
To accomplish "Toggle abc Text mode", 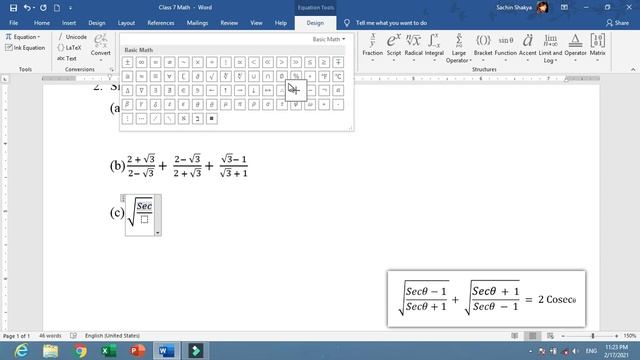I will click(67, 58).
